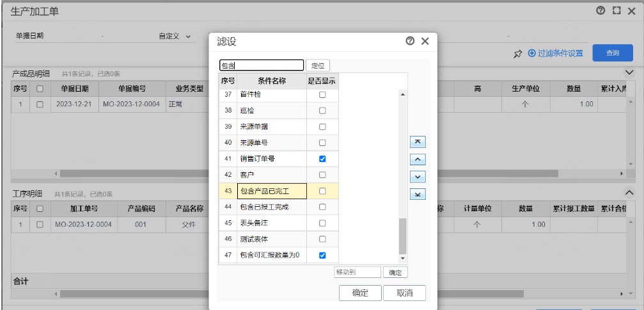Click the small 确定 next to 移动到
The height and width of the screenshot is (310, 644).
pos(395,272)
